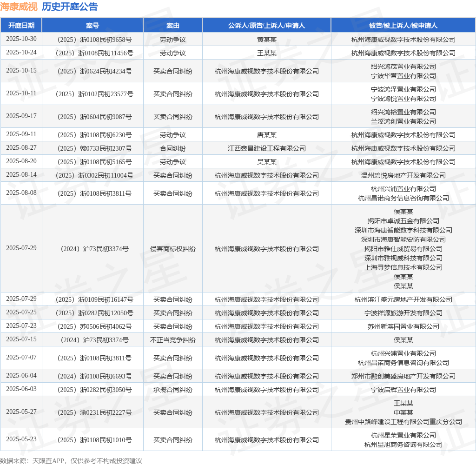Click case number (2025)浙0108民初6230号
This screenshot has height=465, width=476.
94,135
